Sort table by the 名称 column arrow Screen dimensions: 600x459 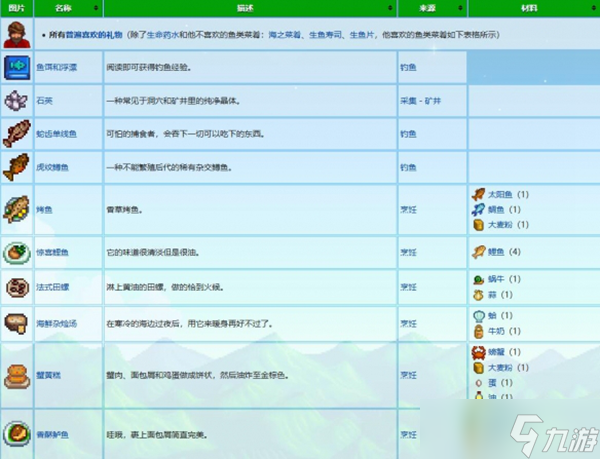(x=96, y=8)
